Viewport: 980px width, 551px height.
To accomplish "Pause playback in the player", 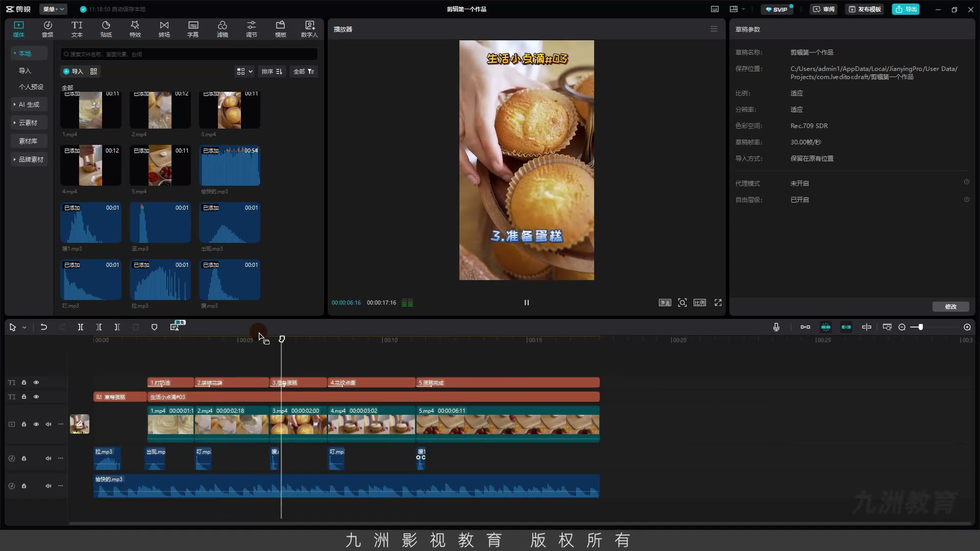I will (x=527, y=303).
